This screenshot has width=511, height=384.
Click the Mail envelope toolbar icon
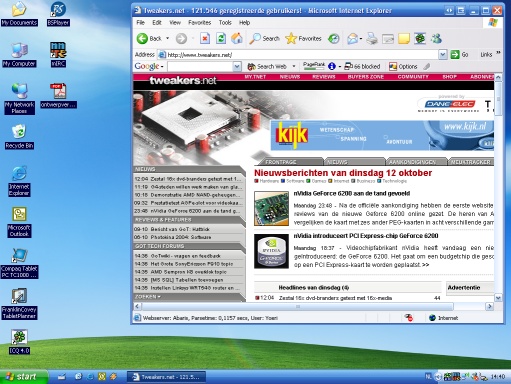point(352,39)
